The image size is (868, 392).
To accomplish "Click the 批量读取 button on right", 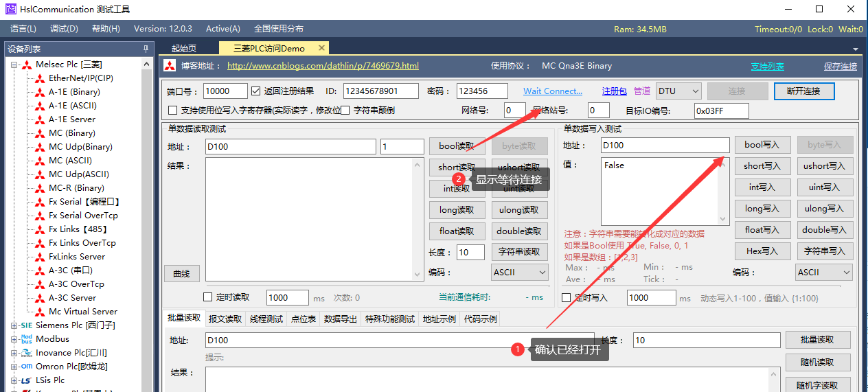I will coord(816,340).
